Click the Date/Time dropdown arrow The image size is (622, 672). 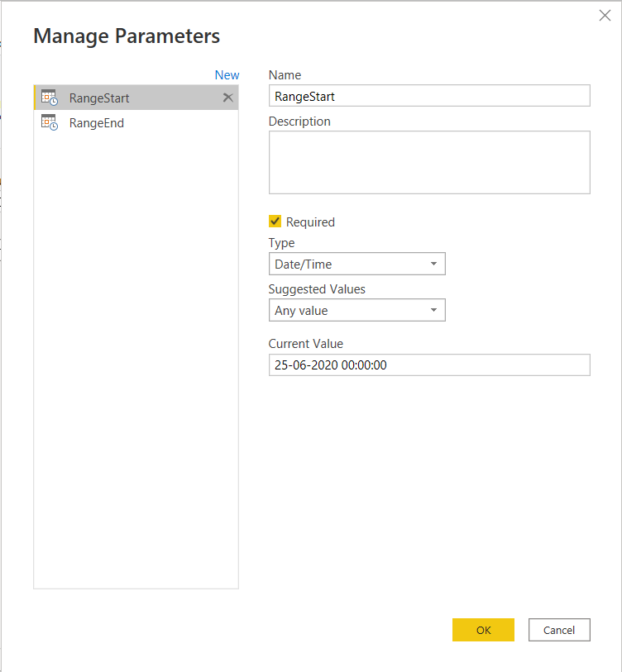[435, 264]
